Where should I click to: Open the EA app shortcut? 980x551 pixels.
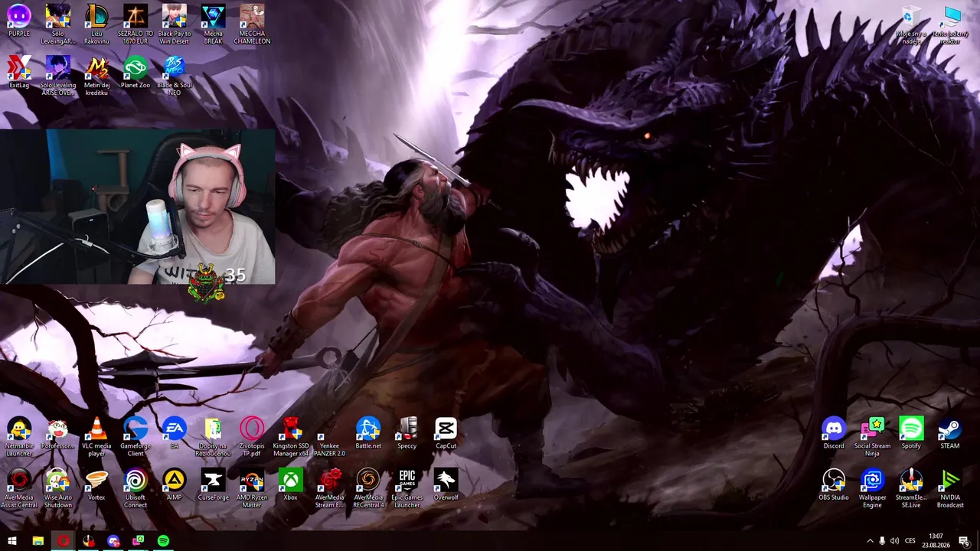[x=174, y=434]
